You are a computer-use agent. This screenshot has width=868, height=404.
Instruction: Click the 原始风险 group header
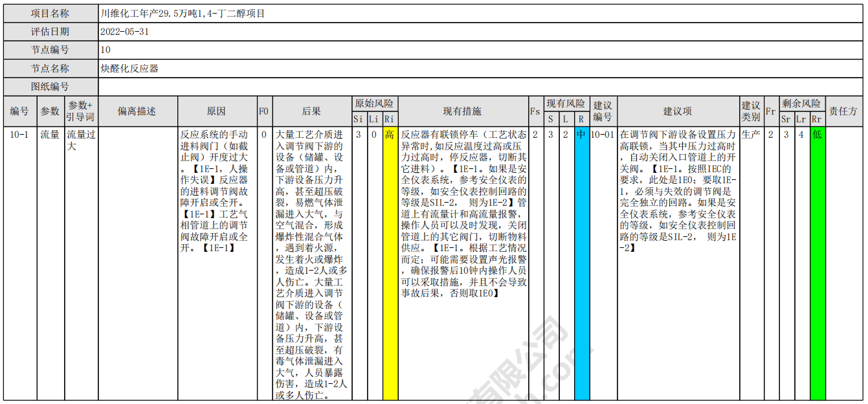coord(374,104)
